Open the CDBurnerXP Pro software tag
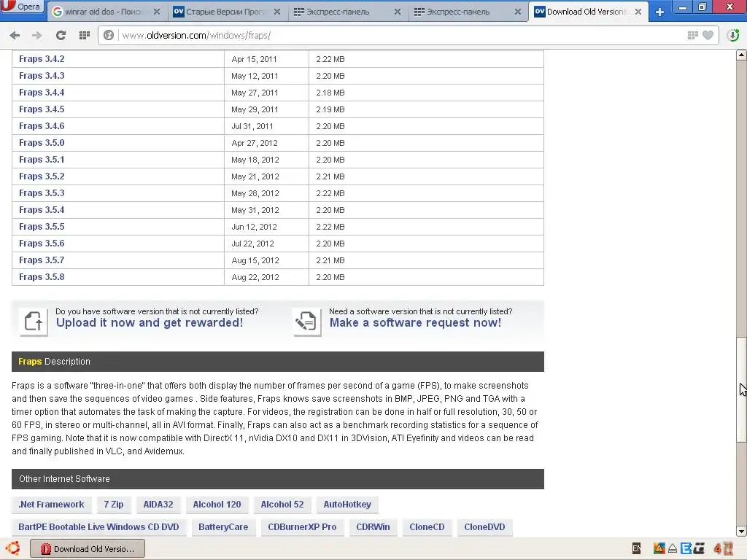The image size is (747, 560). 302,527
